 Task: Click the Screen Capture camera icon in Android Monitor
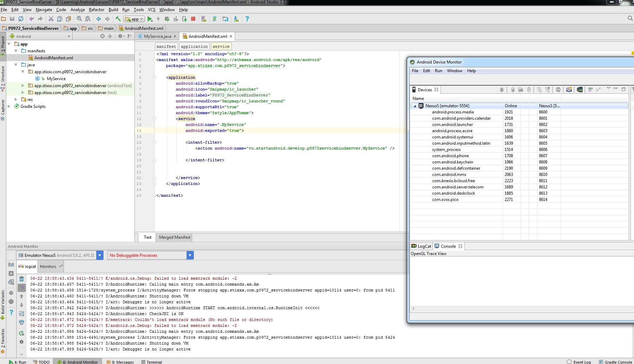(11, 264)
